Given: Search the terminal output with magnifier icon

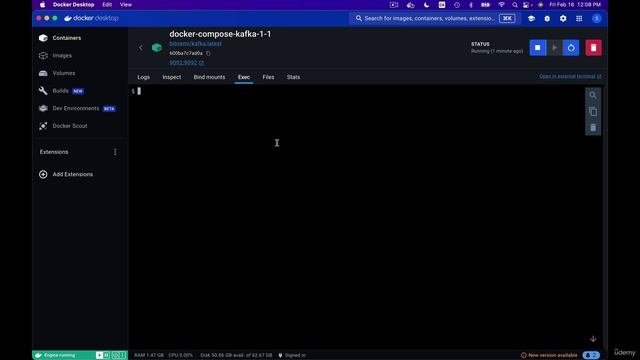Looking at the screenshot, I should [x=593, y=96].
